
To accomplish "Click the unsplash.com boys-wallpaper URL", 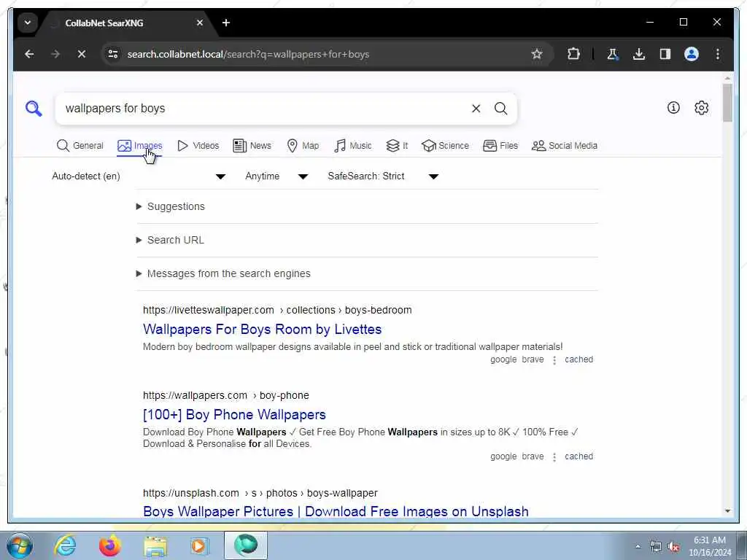I will coord(260,493).
